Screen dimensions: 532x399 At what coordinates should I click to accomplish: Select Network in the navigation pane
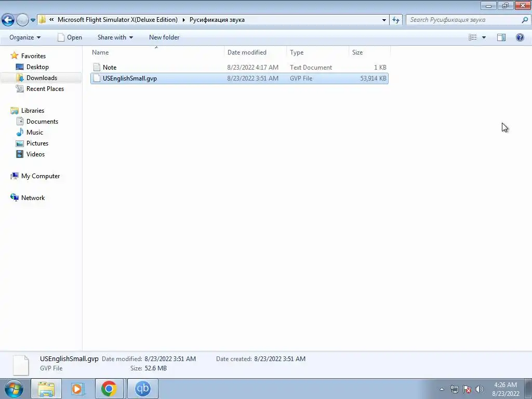33,198
